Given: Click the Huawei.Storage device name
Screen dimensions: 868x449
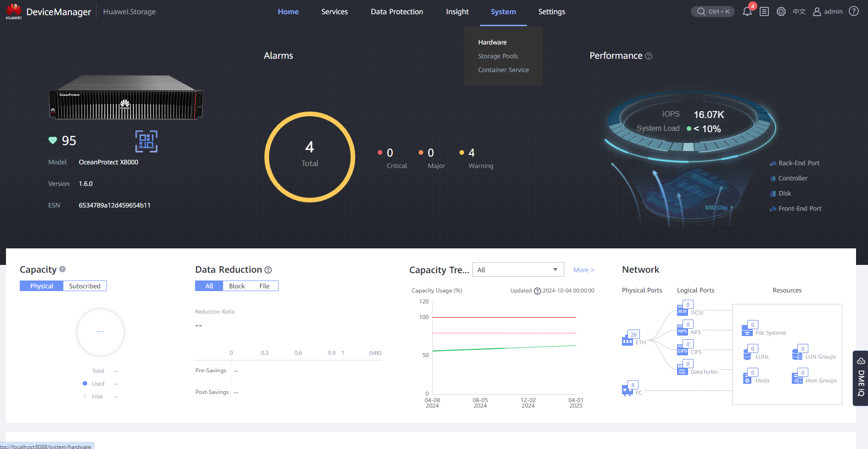Looking at the screenshot, I should [x=129, y=11].
